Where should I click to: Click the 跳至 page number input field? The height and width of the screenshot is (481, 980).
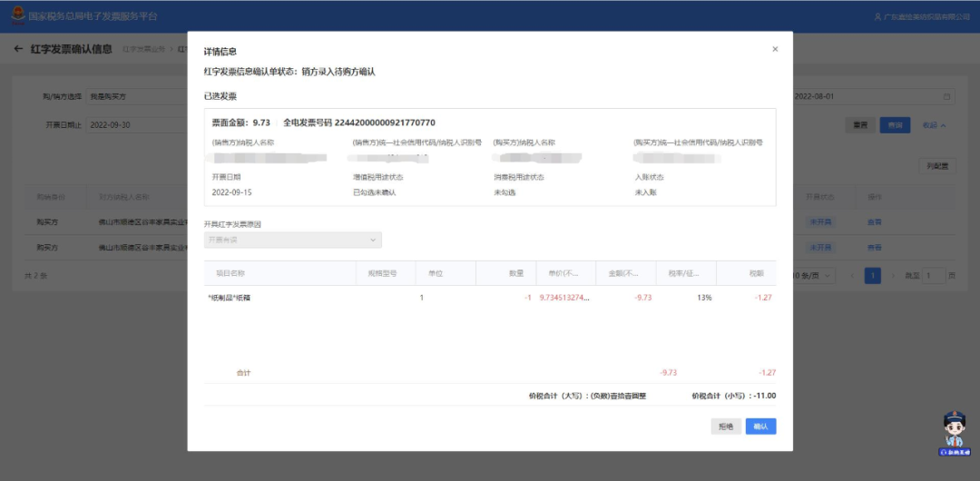pyautogui.click(x=933, y=275)
